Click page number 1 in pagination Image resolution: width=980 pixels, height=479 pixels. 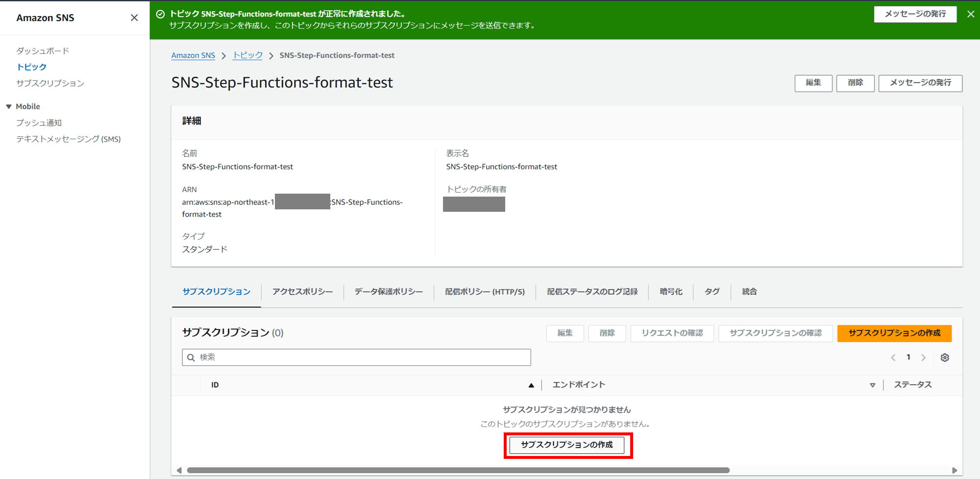(x=908, y=357)
